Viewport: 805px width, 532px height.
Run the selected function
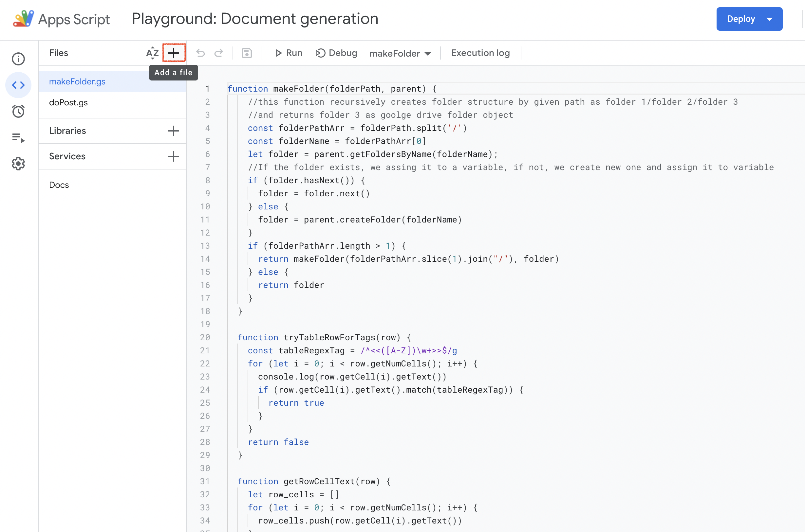(x=289, y=53)
